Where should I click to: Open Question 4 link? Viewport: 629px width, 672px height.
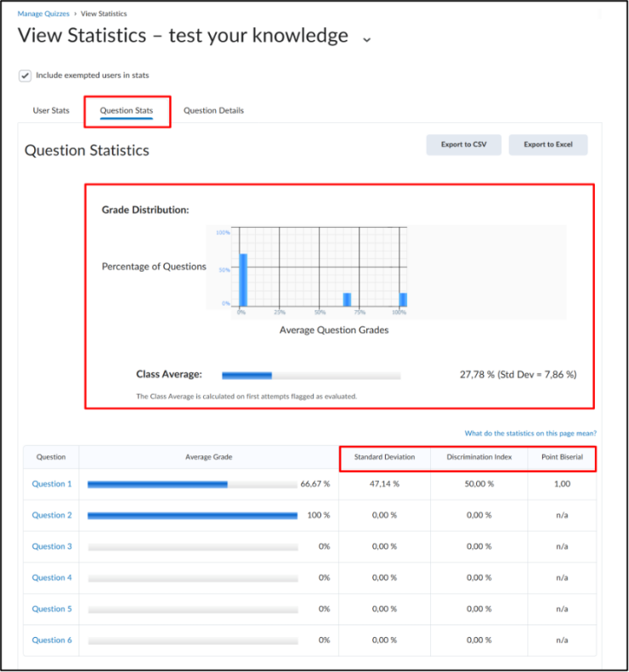(52, 578)
